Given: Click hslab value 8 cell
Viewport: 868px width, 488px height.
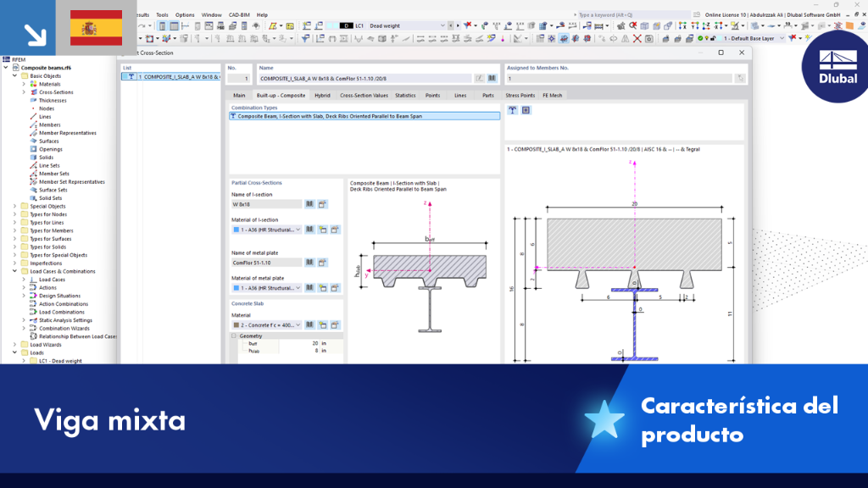Looking at the screenshot, I should click(x=299, y=351).
